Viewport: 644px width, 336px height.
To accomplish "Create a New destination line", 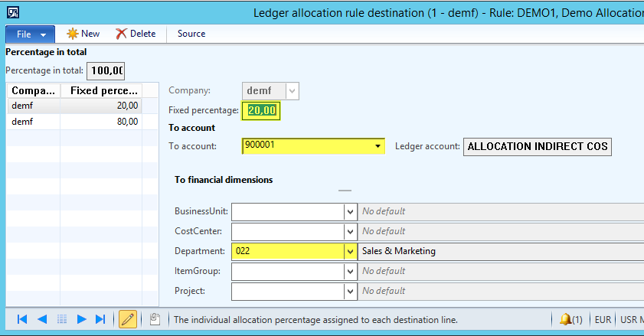I will coord(83,34).
